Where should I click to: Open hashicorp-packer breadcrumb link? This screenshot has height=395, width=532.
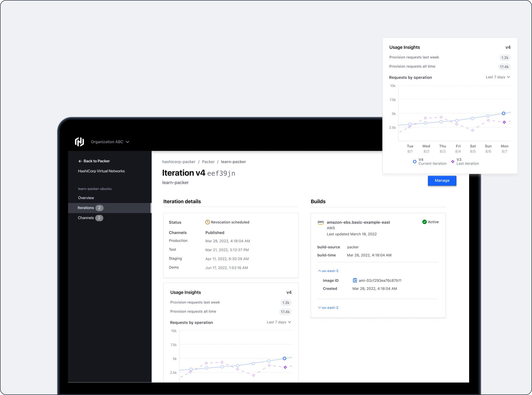click(179, 162)
